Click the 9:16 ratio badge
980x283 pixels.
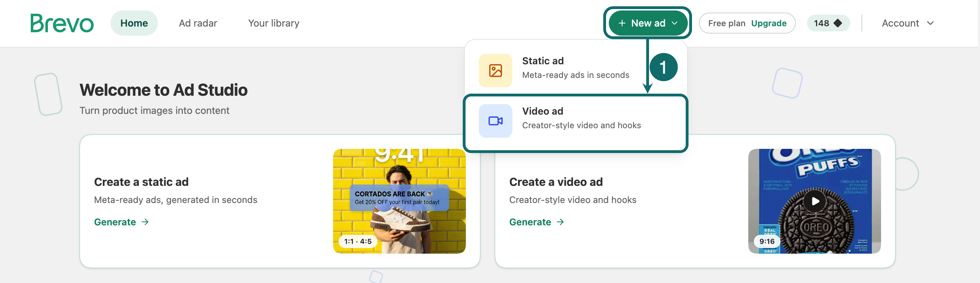point(766,241)
